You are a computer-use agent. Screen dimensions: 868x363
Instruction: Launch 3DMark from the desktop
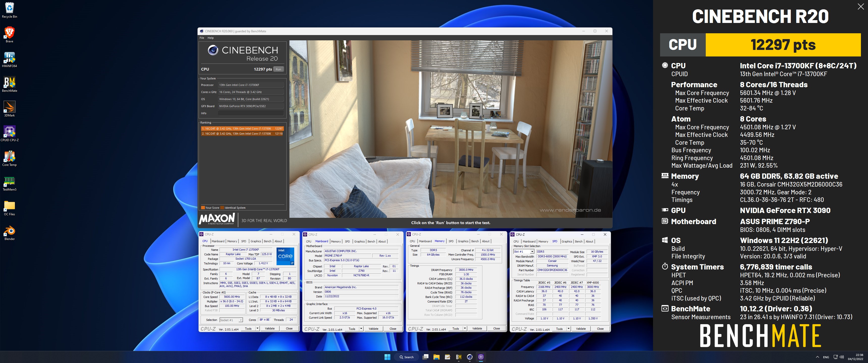coord(9,109)
